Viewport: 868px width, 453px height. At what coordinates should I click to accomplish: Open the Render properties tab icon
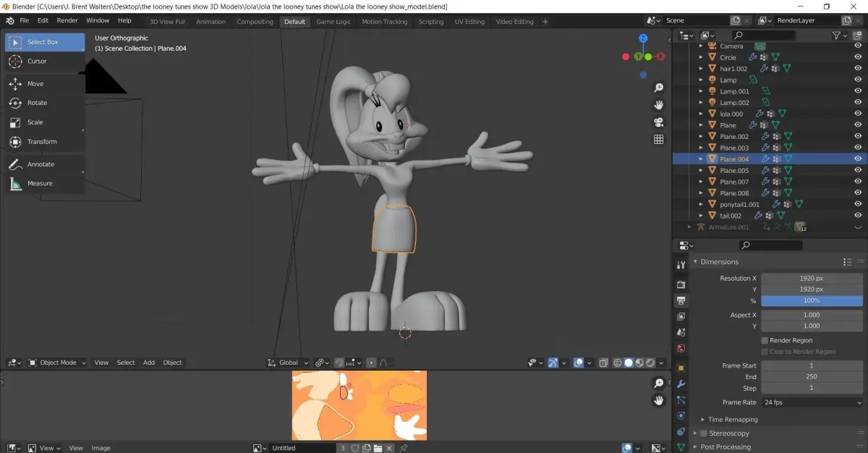(681, 284)
